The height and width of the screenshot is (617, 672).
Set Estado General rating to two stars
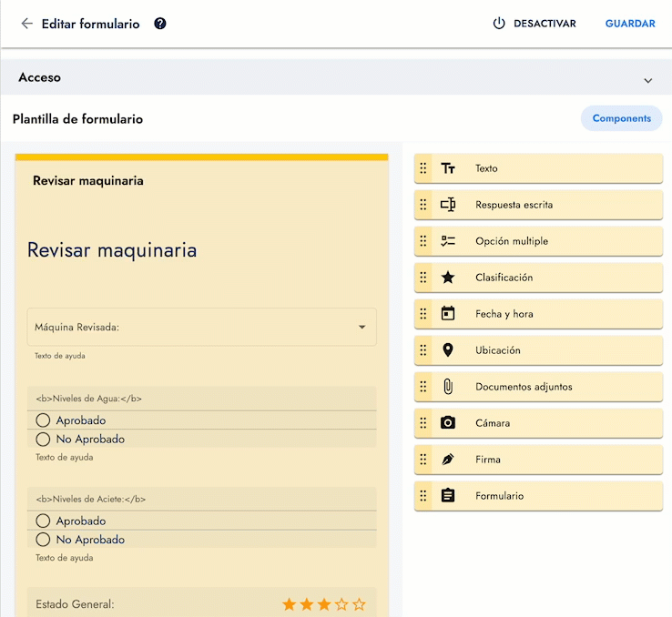coord(307,604)
